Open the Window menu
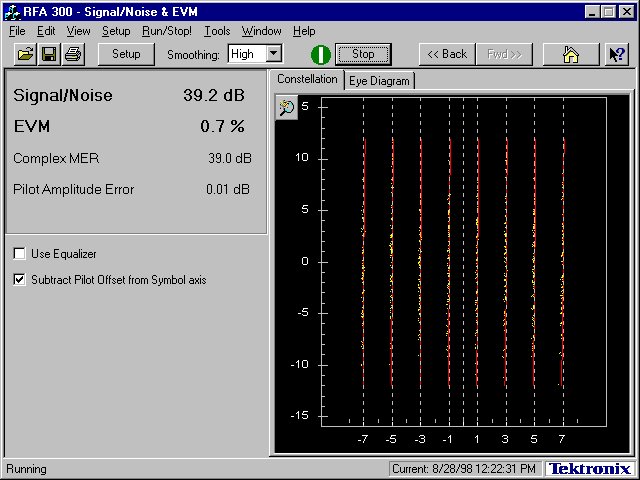Viewport: 640px width, 480px height. [x=261, y=31]
